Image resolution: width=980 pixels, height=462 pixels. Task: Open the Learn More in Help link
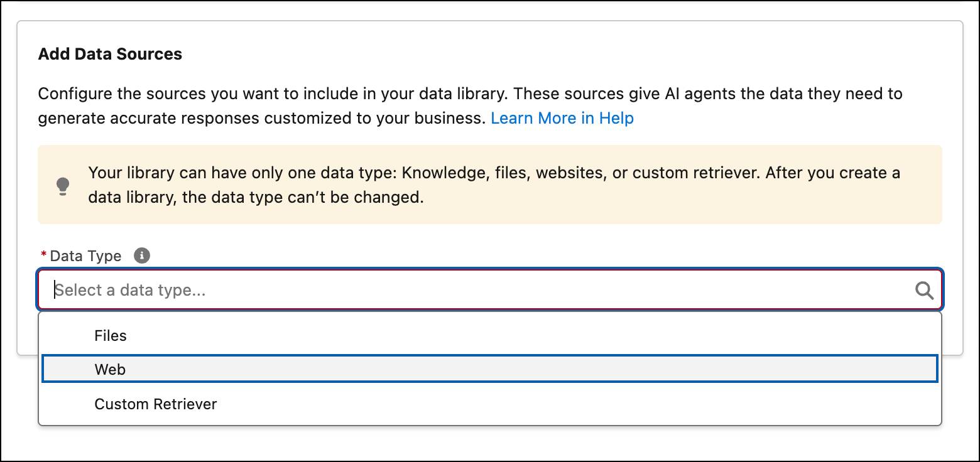pyautogui.click(x=562, y=118)
